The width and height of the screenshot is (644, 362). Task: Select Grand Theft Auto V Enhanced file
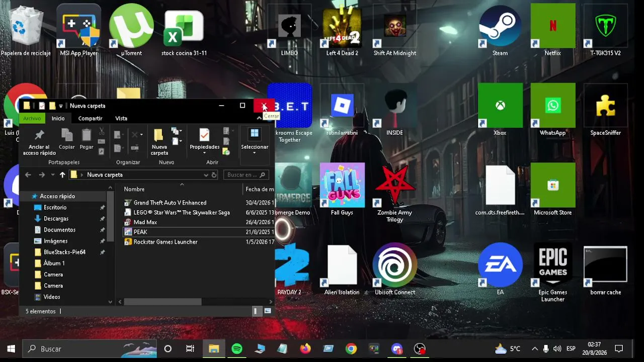170,203
